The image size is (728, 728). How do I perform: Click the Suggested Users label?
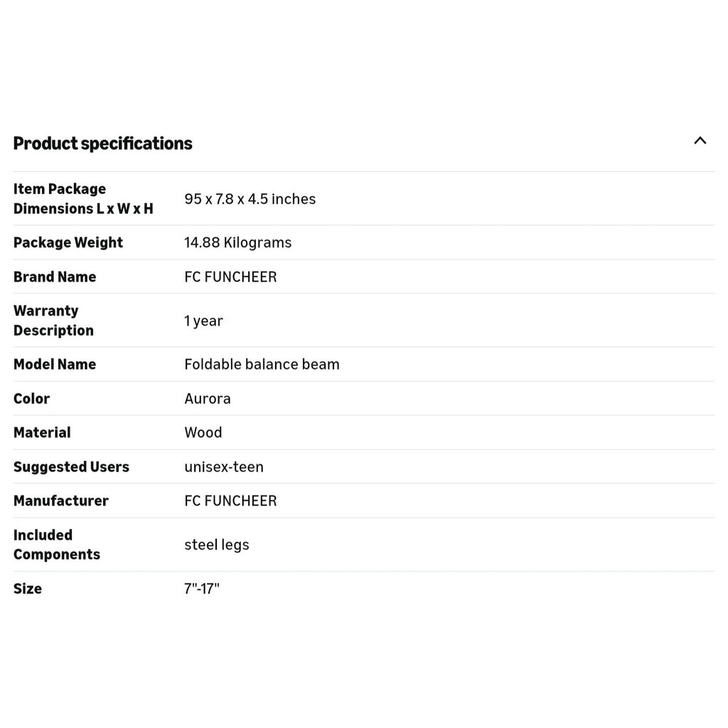point(71,466)
